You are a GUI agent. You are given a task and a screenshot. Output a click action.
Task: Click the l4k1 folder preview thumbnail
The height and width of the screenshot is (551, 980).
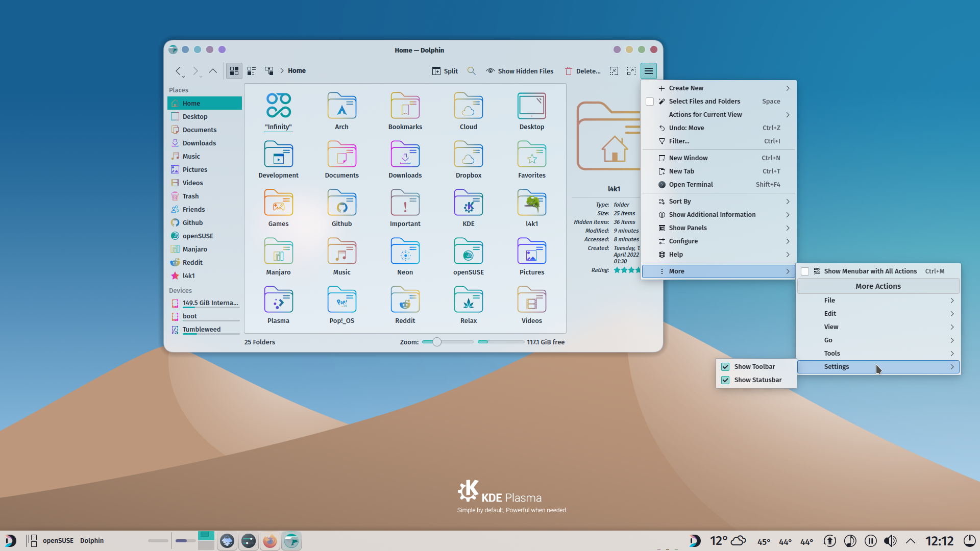[608, 136]
